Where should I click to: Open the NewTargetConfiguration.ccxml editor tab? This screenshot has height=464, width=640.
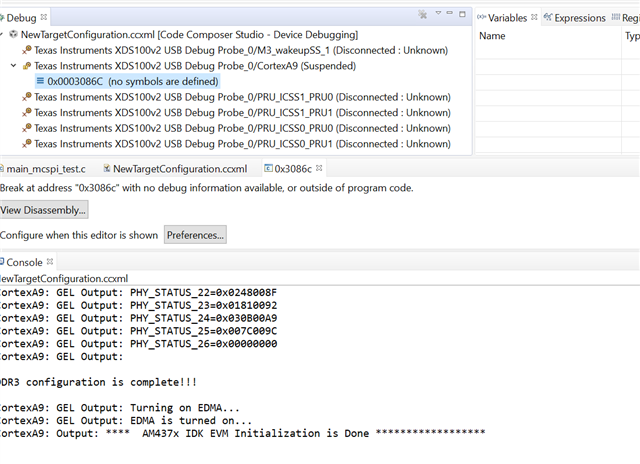coord(176,169)
